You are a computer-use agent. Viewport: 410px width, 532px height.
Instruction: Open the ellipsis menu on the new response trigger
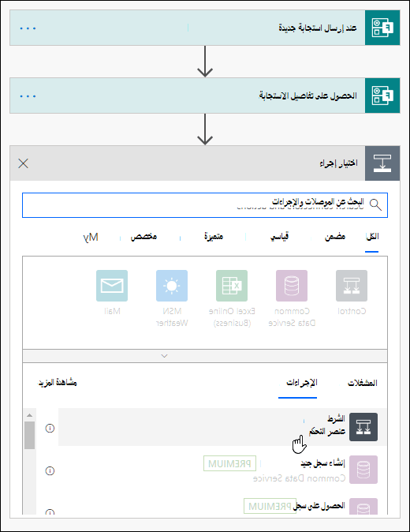[28, 28]
